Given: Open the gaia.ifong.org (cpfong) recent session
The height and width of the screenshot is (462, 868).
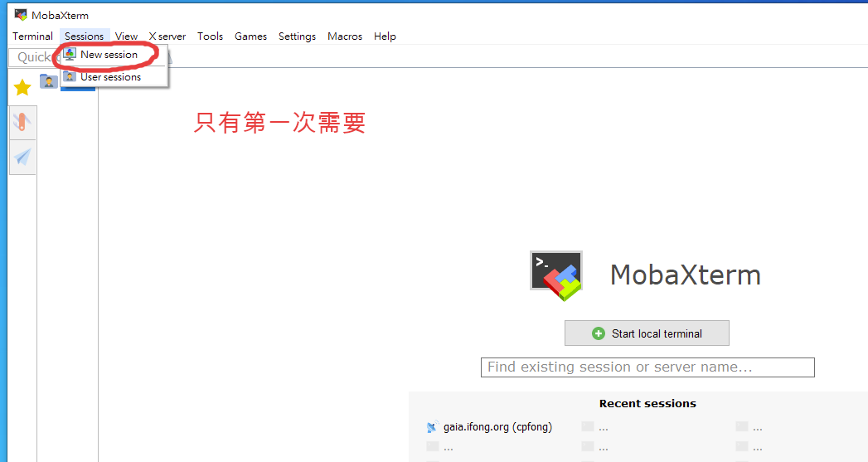Looking at the screenshot, I should coord(497,427).
